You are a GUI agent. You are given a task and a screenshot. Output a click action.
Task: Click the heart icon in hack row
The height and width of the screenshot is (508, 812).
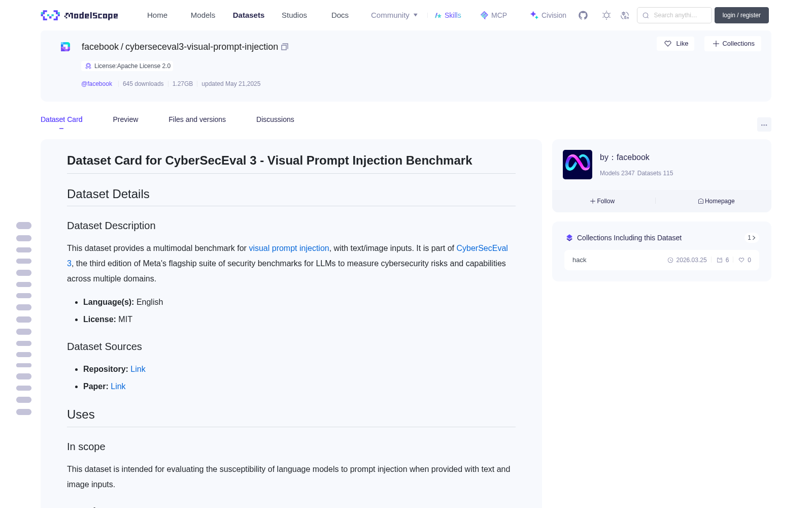[741, 260]
